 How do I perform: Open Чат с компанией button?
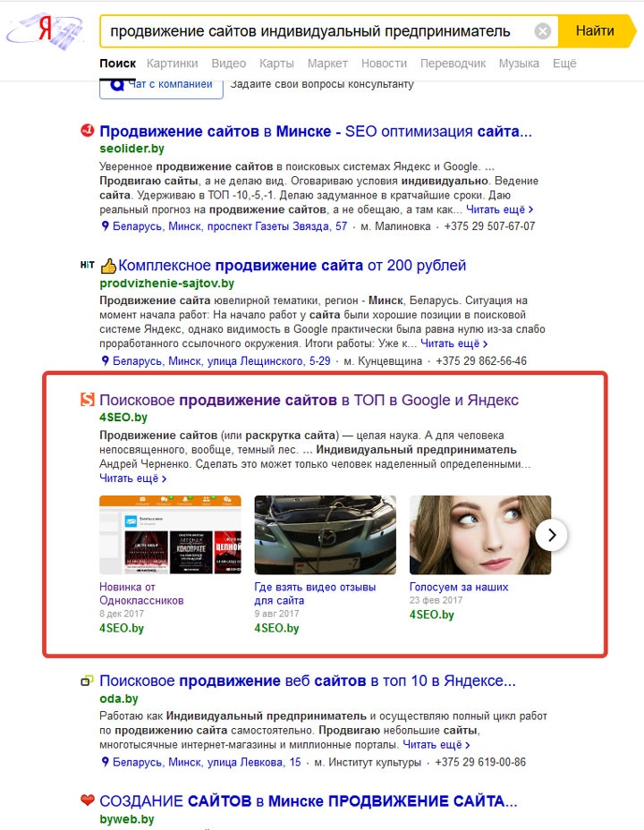(x=161, y=87)
